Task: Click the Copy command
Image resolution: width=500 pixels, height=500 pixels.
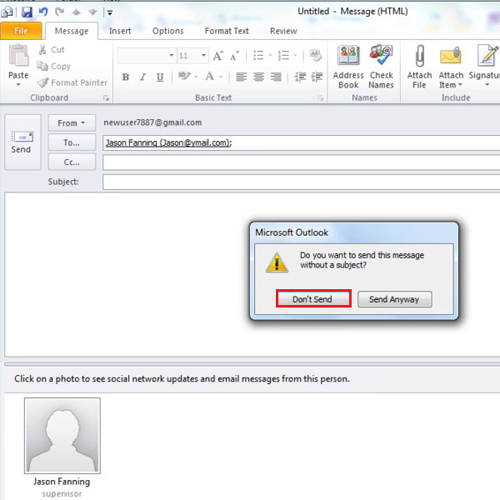Action: click(x=54, y=66)
